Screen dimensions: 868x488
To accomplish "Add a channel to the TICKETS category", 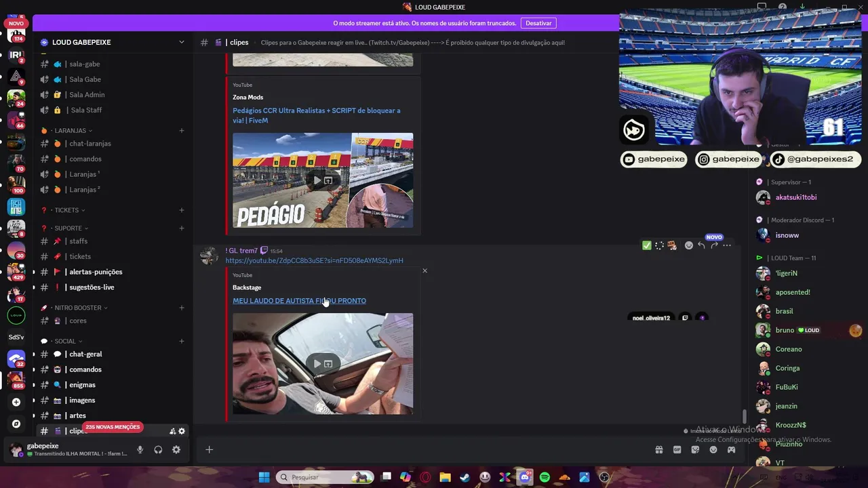I will coord(182,210).
